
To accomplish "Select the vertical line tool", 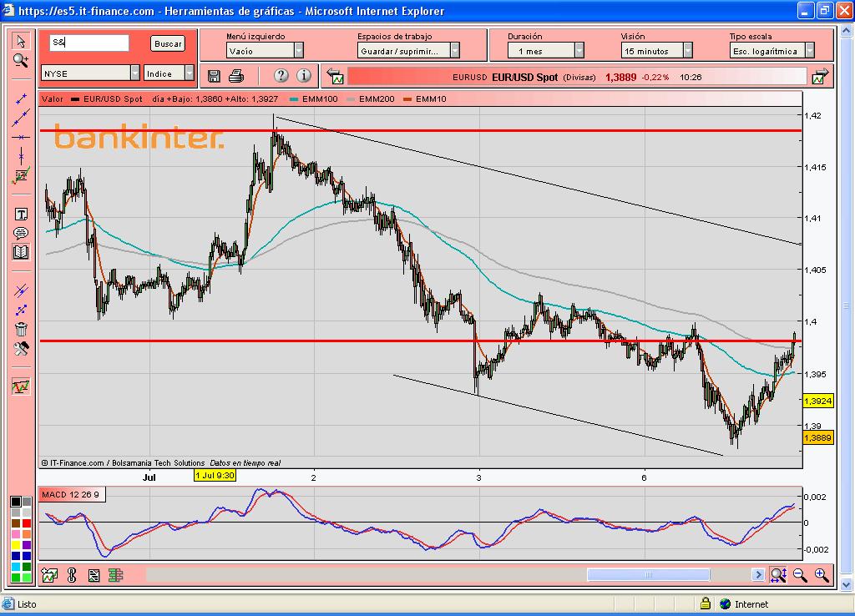I will pyautogui.click(x=21, y=157).
